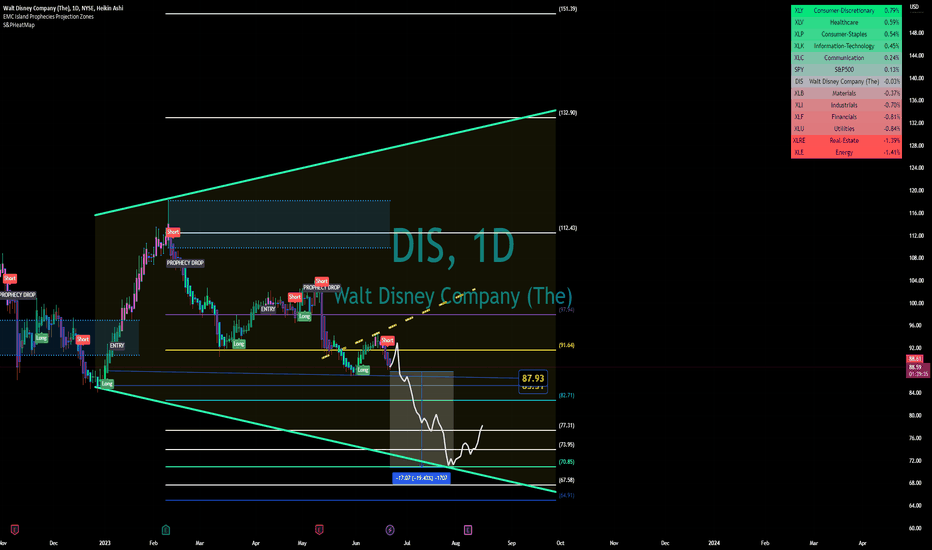Click the SPY S&P500 heatmap row
932x550 pixels.
coord(846,70)
